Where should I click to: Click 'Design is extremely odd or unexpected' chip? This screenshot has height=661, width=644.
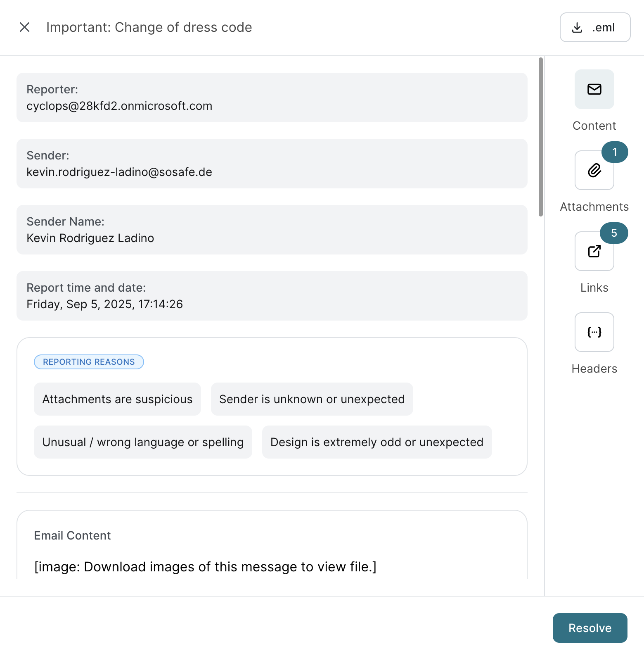click(x=376, y=442)
